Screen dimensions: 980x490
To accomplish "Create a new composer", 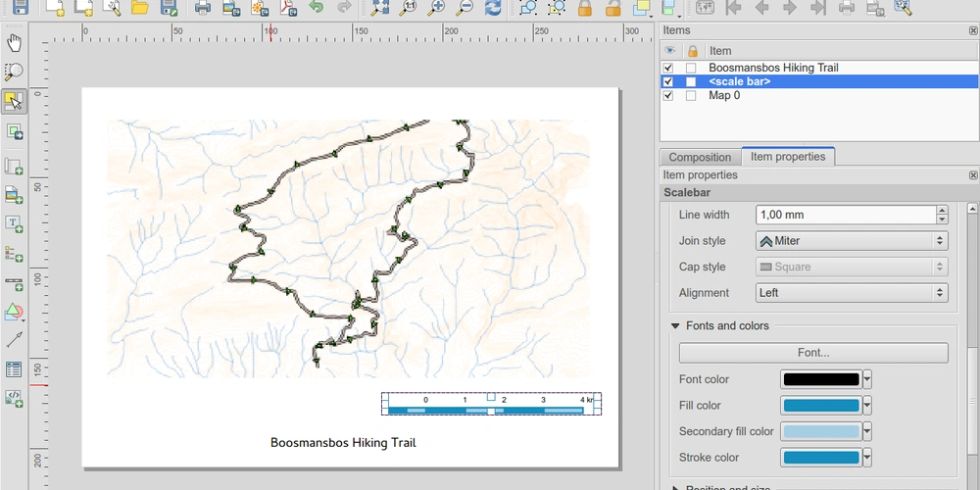I will point(55,7).
